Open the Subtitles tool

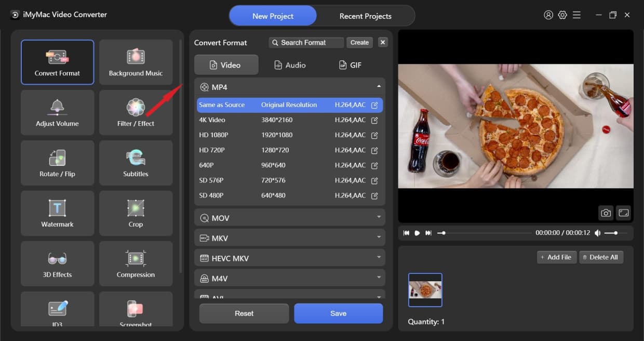[136, 163]
